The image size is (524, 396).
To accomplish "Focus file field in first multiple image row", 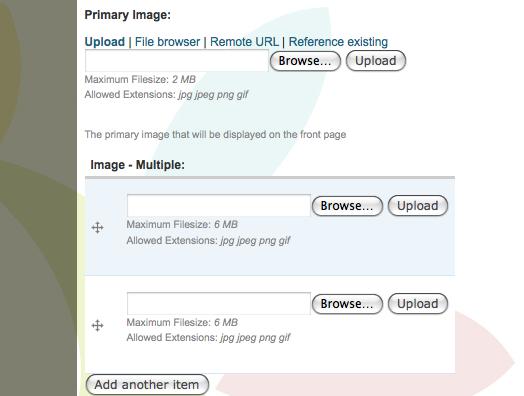I will 219,205.
